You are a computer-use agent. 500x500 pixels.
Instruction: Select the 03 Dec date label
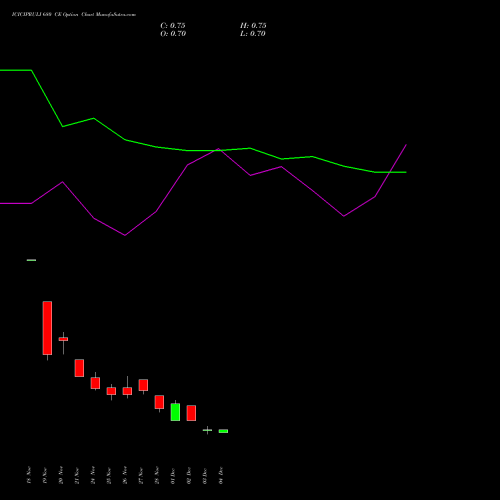pyautogui.click(x=205, y=475)
